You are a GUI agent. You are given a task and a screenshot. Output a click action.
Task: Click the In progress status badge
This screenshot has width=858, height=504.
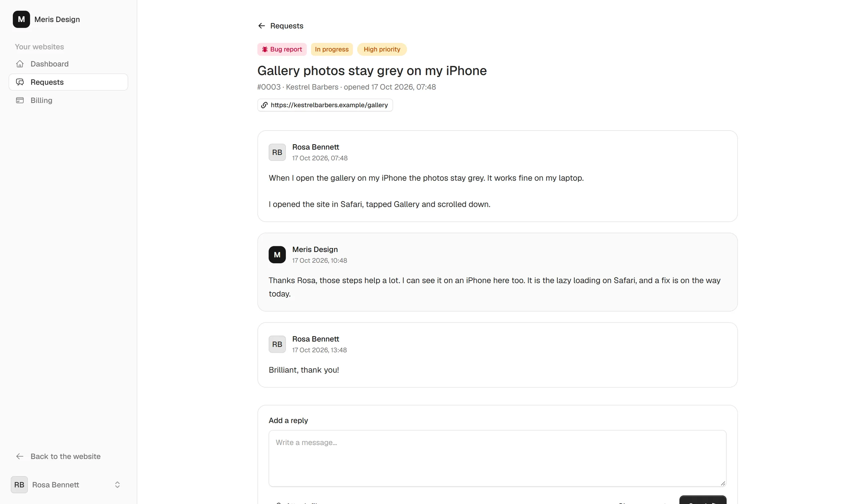point(331,49)
